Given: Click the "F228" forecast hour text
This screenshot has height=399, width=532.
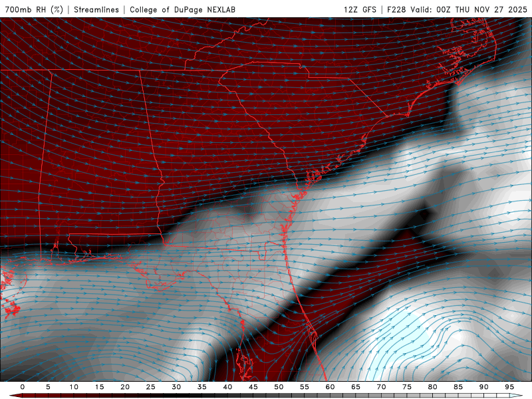Looking at the screenshot, I should 396,9.
